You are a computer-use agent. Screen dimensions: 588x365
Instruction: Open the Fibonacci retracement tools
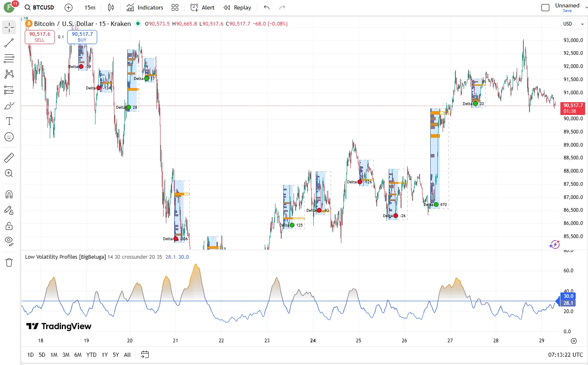[9, 58]
